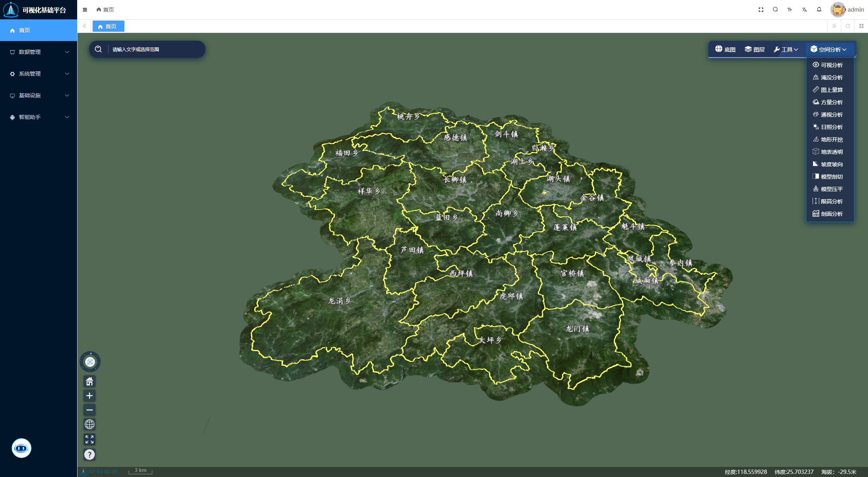
Task: Toggle the sidebar hamburger menu
Action: (85, 10)
